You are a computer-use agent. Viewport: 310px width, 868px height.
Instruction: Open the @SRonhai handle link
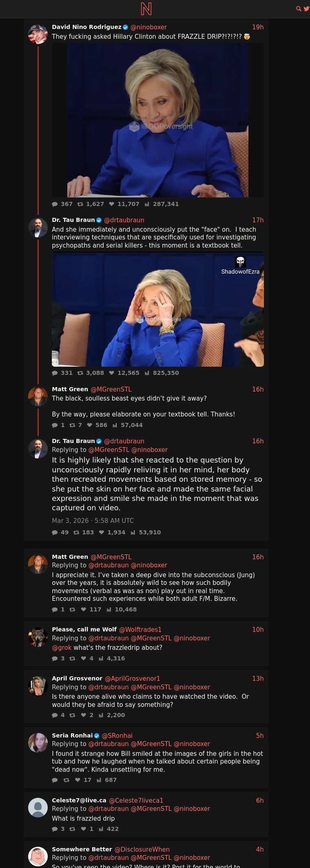[x=117, y=735]
